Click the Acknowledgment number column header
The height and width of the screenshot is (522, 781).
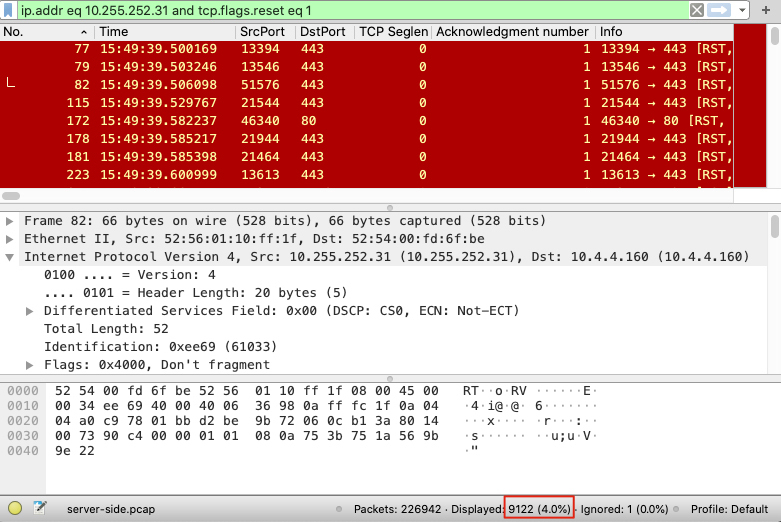point(512,32)
